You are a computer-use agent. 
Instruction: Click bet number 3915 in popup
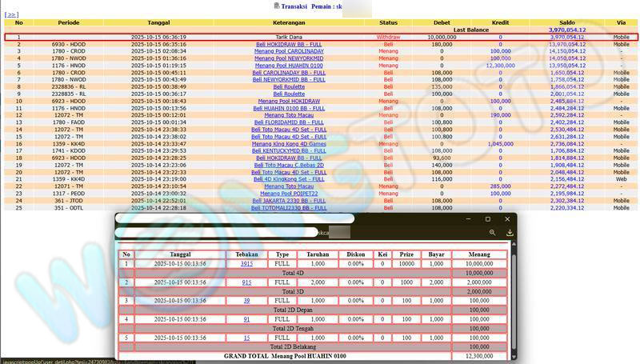246,263
